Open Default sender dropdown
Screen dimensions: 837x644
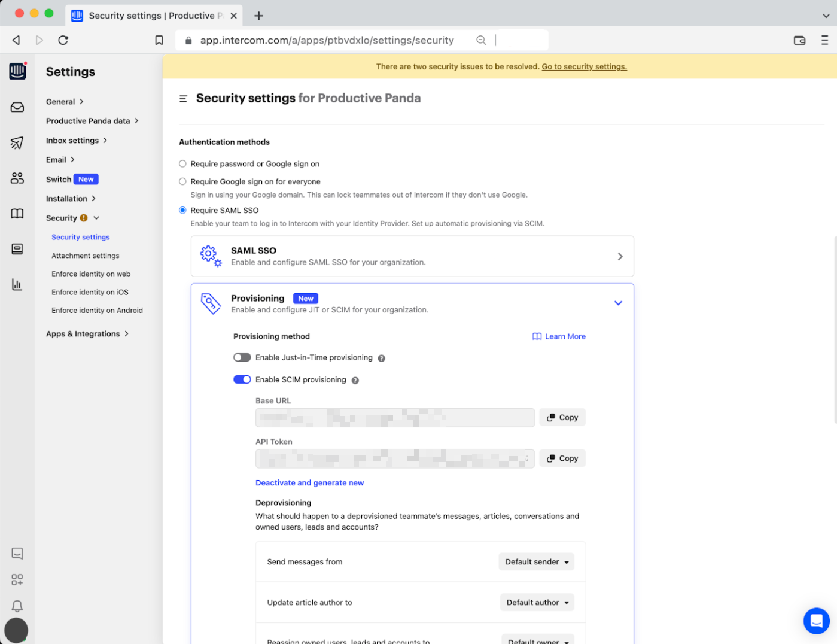(x=536, y=561)
